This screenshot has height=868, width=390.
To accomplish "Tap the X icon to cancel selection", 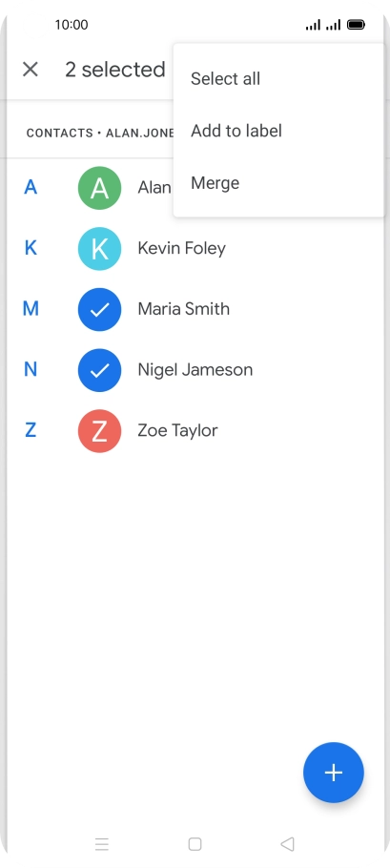I will (31, 70).
